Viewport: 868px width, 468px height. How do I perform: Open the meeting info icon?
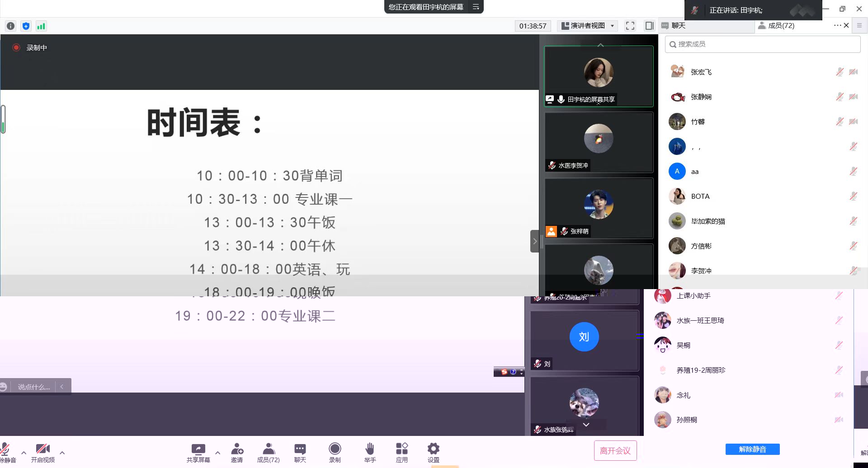coord(11,26)
